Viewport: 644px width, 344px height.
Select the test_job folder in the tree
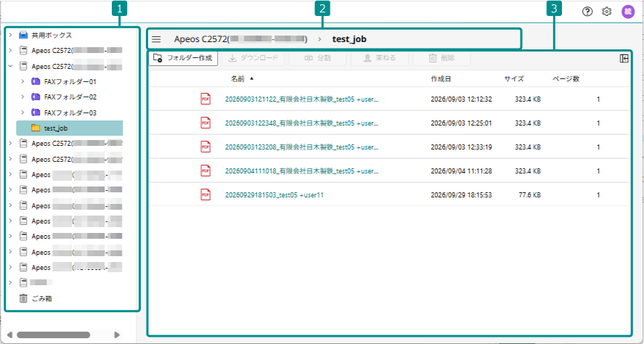coord(70,128)
